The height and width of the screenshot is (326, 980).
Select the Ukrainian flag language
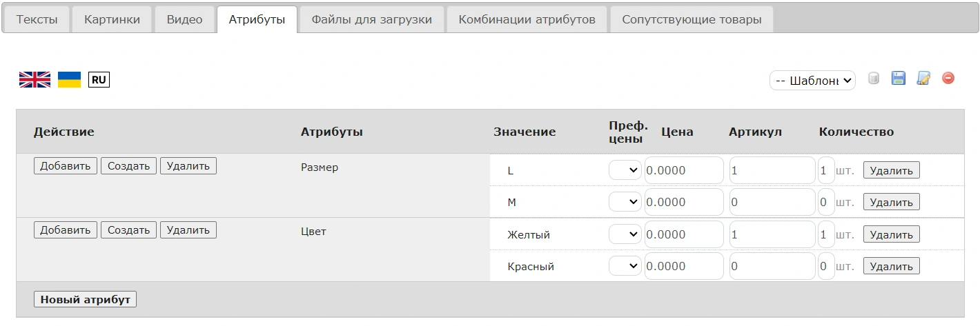69,80
